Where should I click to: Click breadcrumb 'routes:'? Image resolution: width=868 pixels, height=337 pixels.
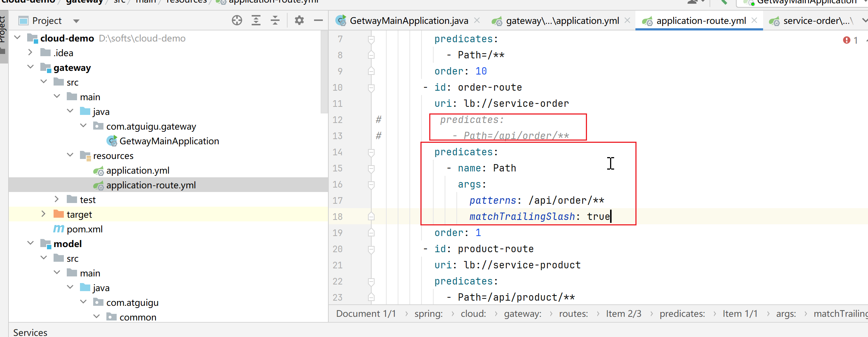tap(573, 314)
